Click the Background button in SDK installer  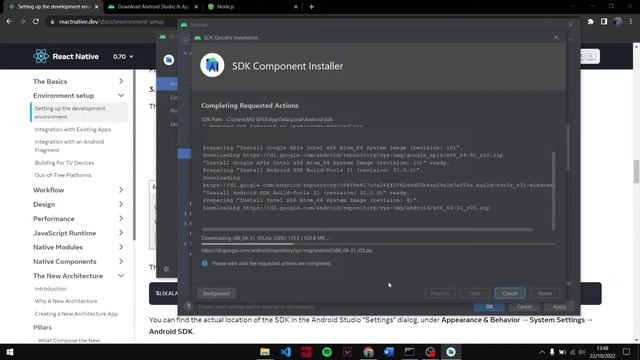(x=216, y=293)
